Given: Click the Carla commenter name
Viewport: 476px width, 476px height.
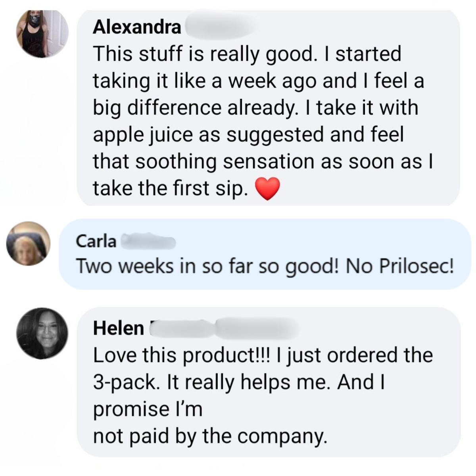Looking at the screenshot, I should coord(96,241).
